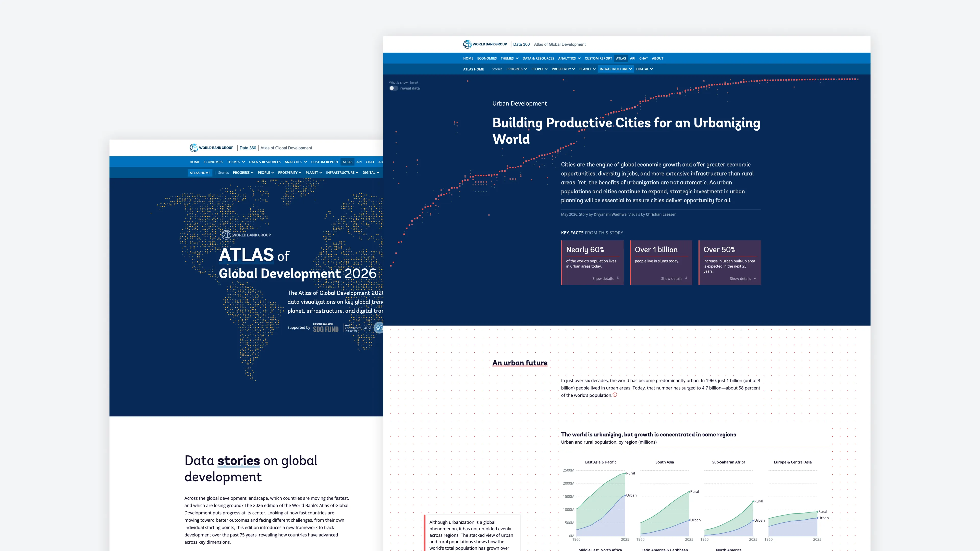Image resolution: width=980 pixels, height=551 pixels.
Task: Select Atlas tab in left window nav
Action: coord(347,162)
